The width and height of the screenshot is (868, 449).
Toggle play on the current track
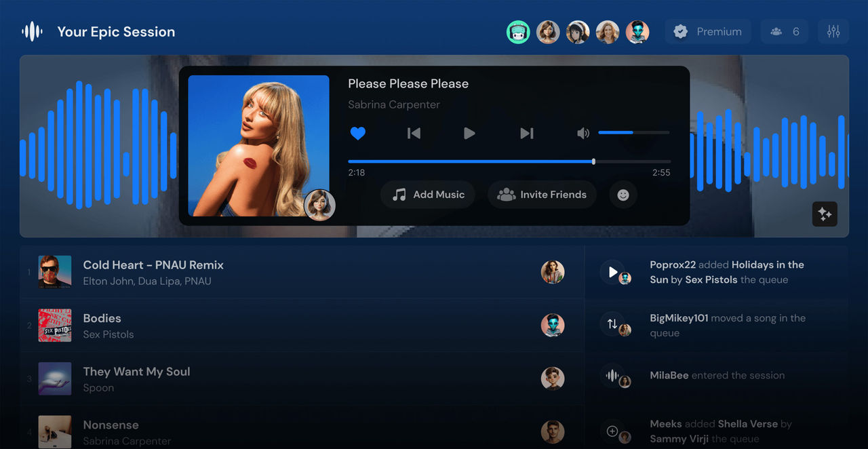470,133
